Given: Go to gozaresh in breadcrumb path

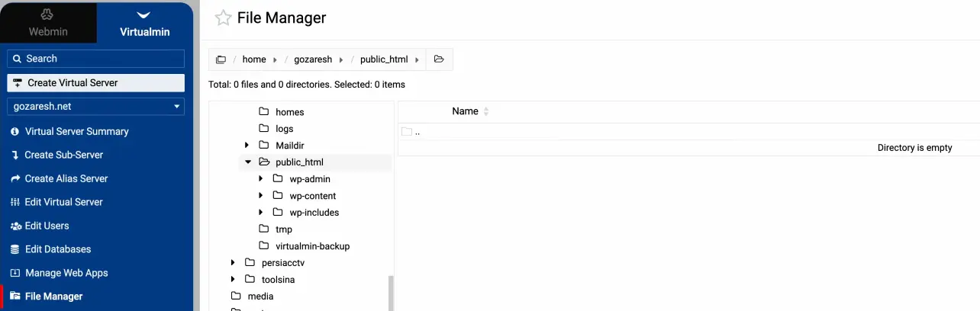Looking at the screenshot, I should pyautogui.click(x=313, y=59).
